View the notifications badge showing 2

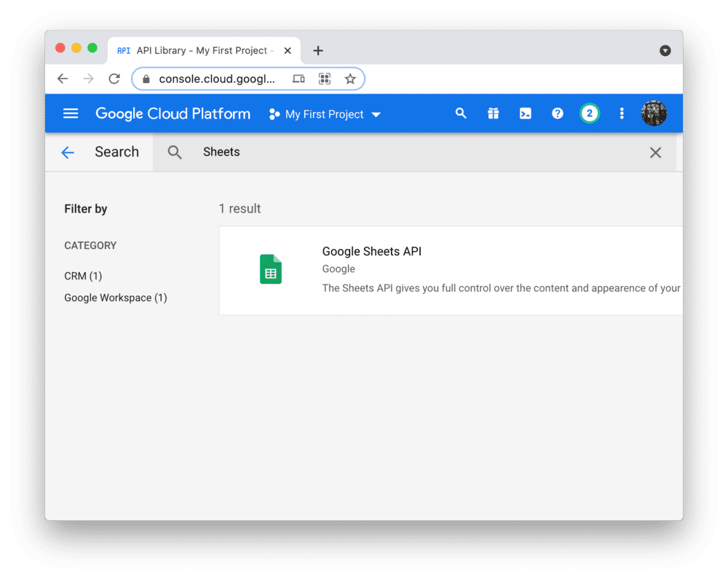click(589, 114)
